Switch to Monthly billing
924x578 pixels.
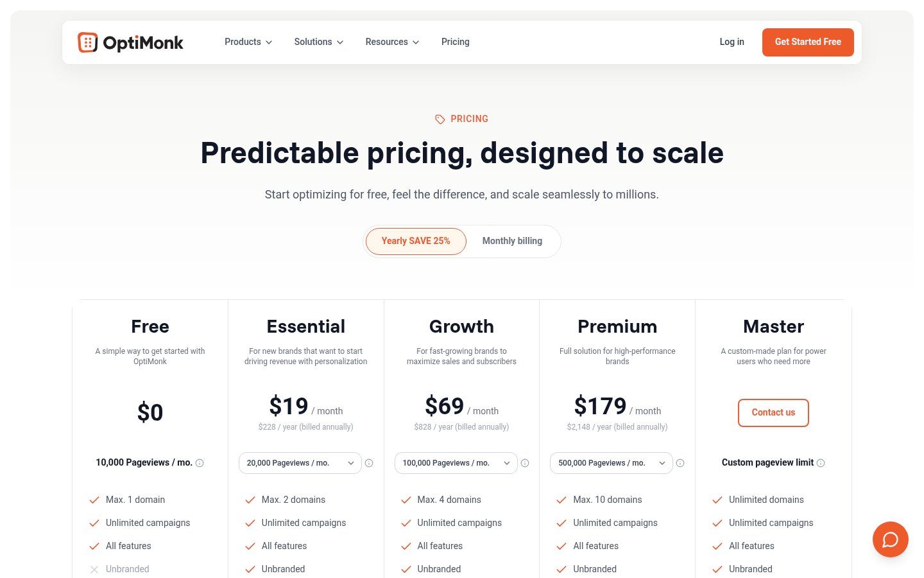point(512,241)
